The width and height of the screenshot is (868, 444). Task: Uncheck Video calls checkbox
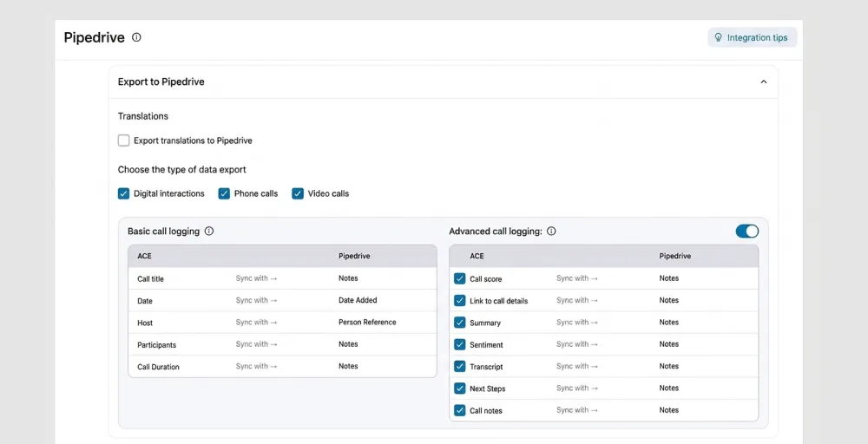[x=298, y=193]
